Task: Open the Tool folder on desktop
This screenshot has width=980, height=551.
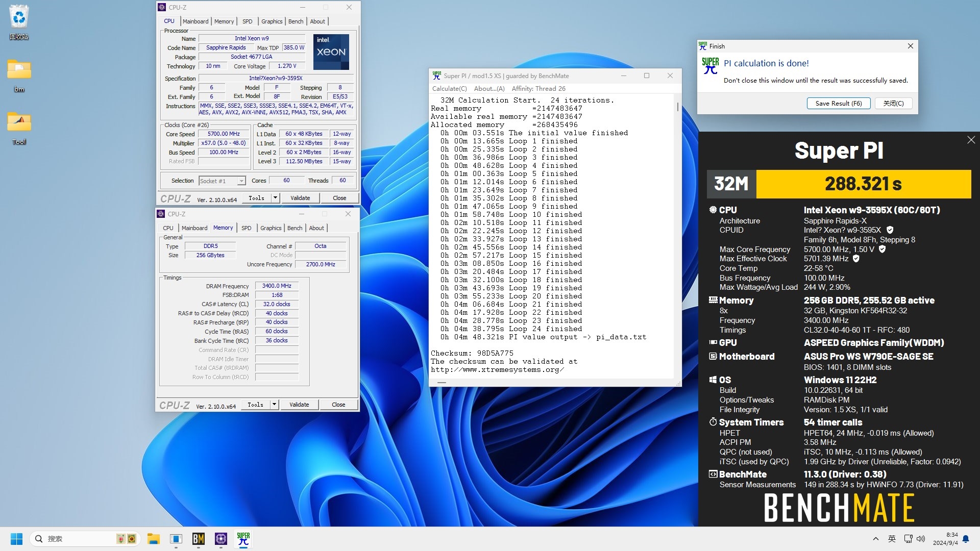Action: pos(19,128)
